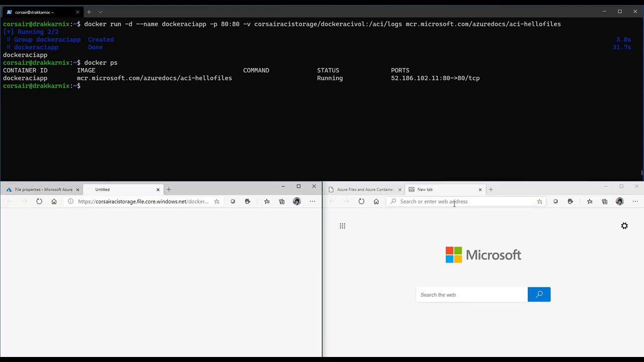Click the Running status text in docker ps output

point(330,78)
